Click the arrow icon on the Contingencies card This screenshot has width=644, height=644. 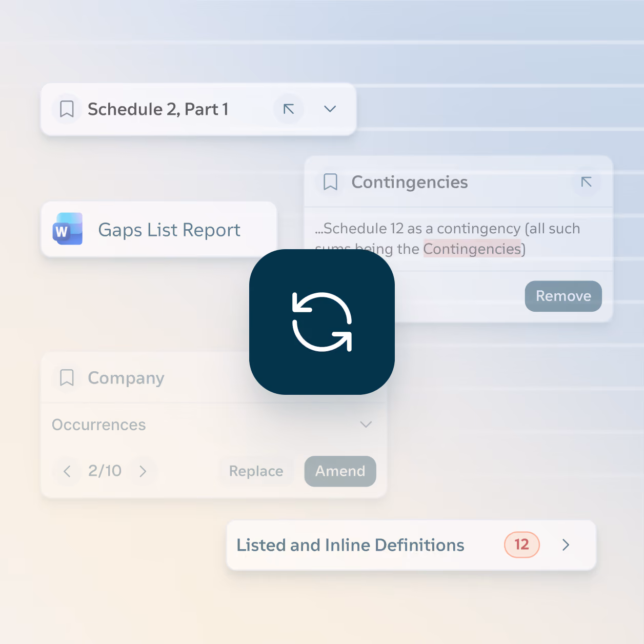coord(586,182)
